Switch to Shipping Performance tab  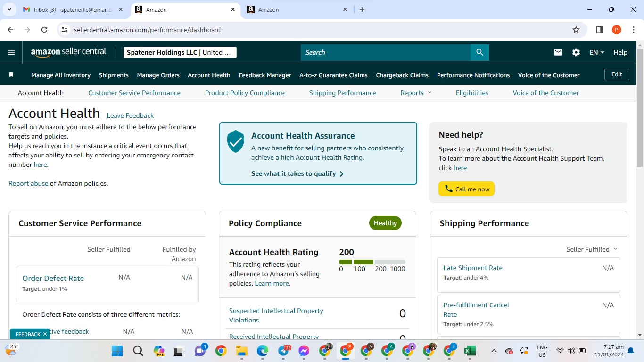pyautogui.click(x=343, y=93)
